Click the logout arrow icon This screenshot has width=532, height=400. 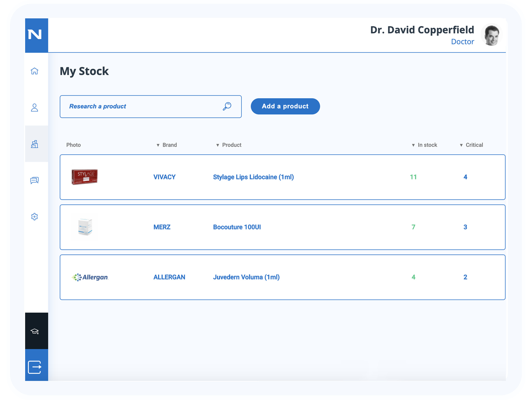pos(35,367)
